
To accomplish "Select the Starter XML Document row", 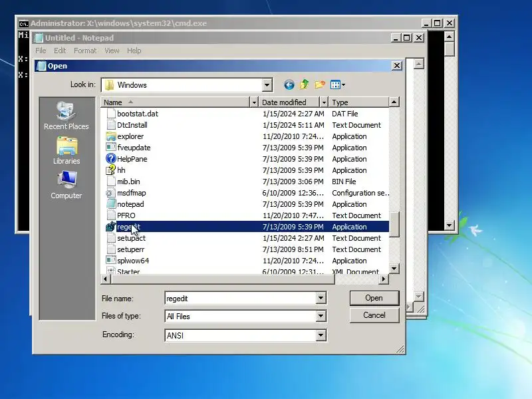I will pyautogui.click(x=245, y=271).
